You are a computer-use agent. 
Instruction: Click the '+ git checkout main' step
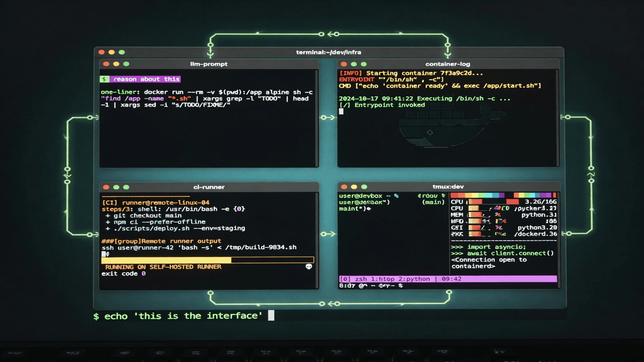click(x=143, y=216)
